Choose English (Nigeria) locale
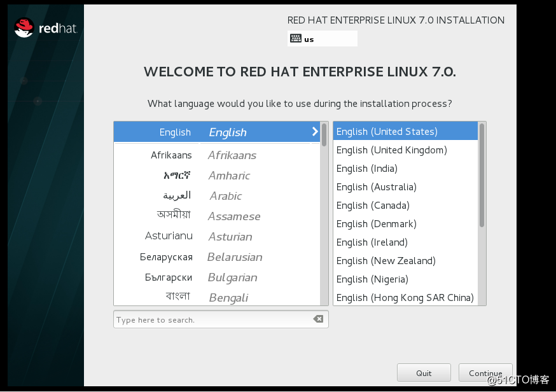 (406, 279)
